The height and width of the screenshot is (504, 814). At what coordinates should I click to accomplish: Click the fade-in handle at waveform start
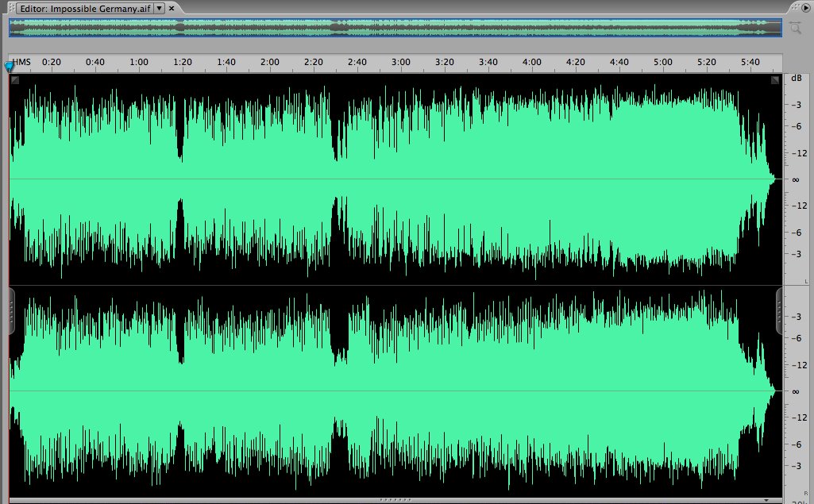pyautogui.click(x=15, y=80)
